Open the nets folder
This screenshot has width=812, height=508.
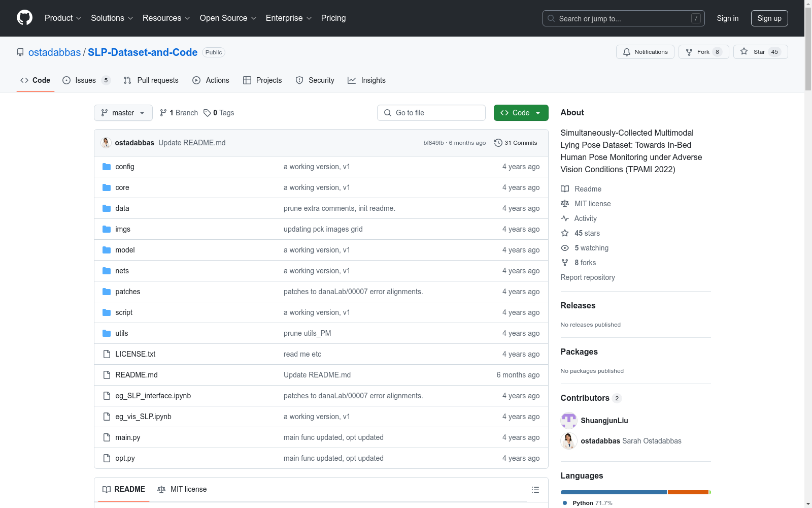[x=122, y=271]
